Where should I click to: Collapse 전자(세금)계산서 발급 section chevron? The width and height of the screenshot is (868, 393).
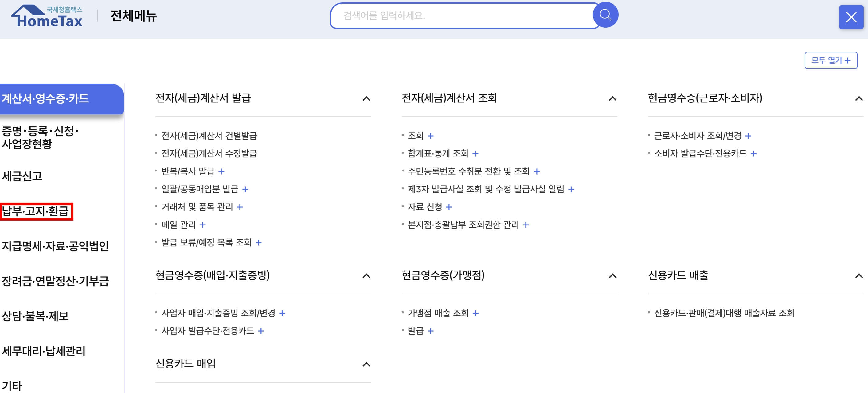coord(366,98)
